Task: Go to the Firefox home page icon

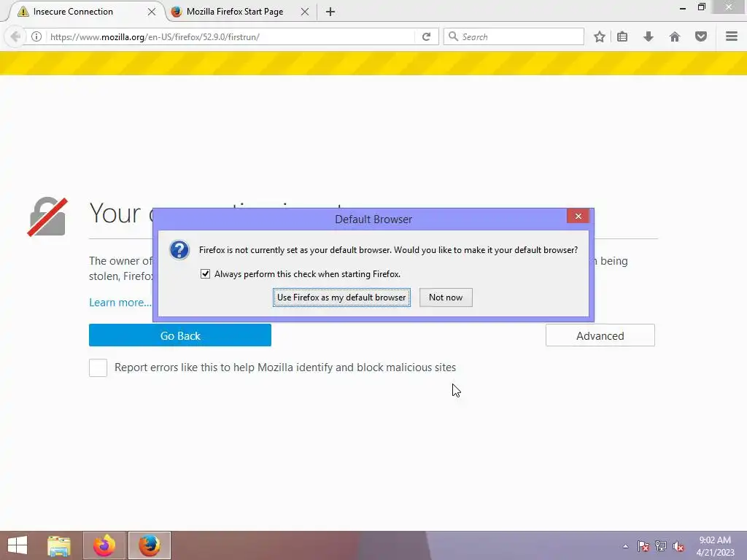Action: pos(675,36)
